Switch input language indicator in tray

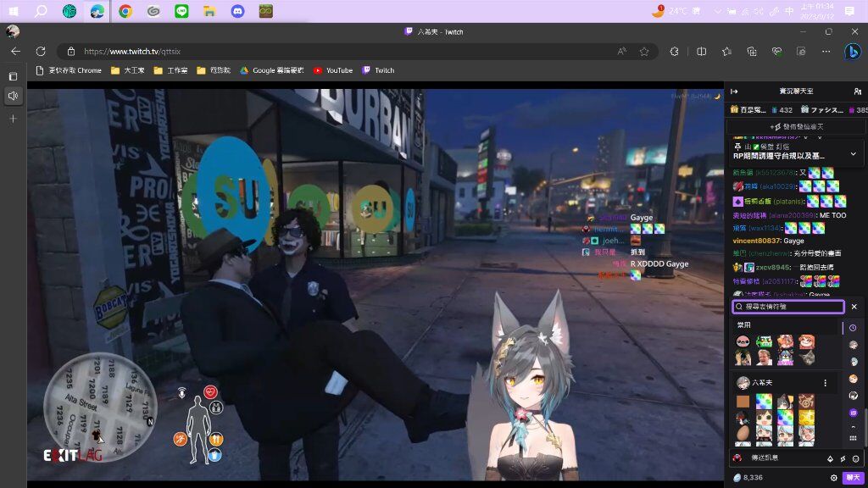[789, 11]
